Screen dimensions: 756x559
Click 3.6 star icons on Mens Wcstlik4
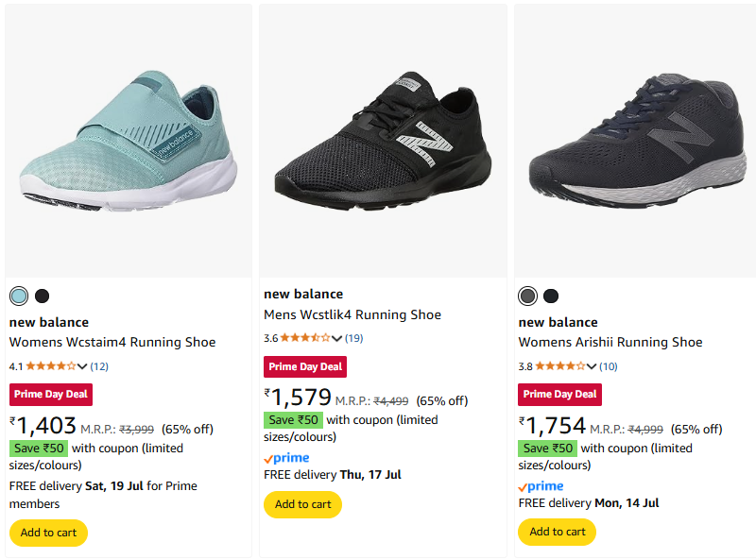(x=306, y=337)
